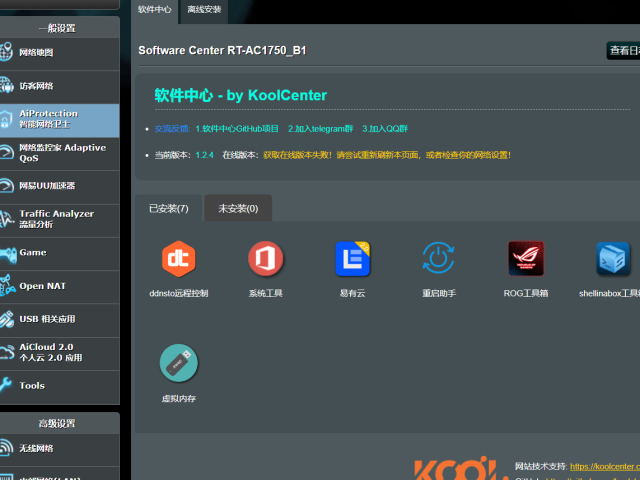Open the ddnsto远程控制 app icon

tap(178, 259)
